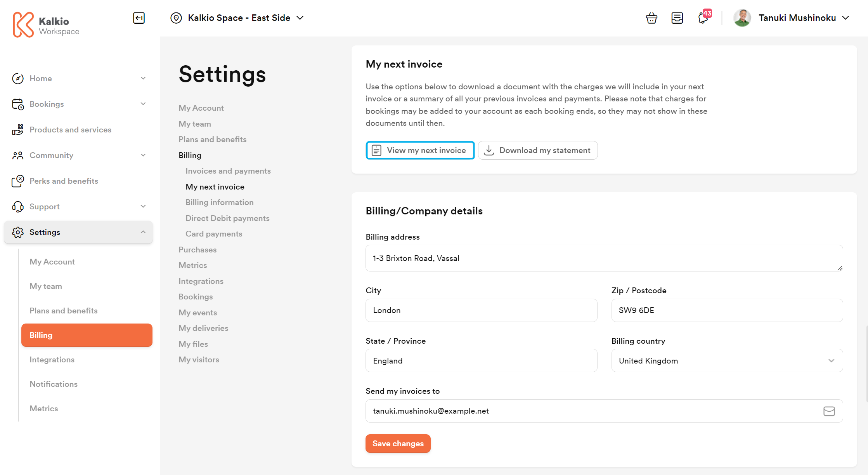
Task: Expand the Support menu chevron
Action: 143,207
